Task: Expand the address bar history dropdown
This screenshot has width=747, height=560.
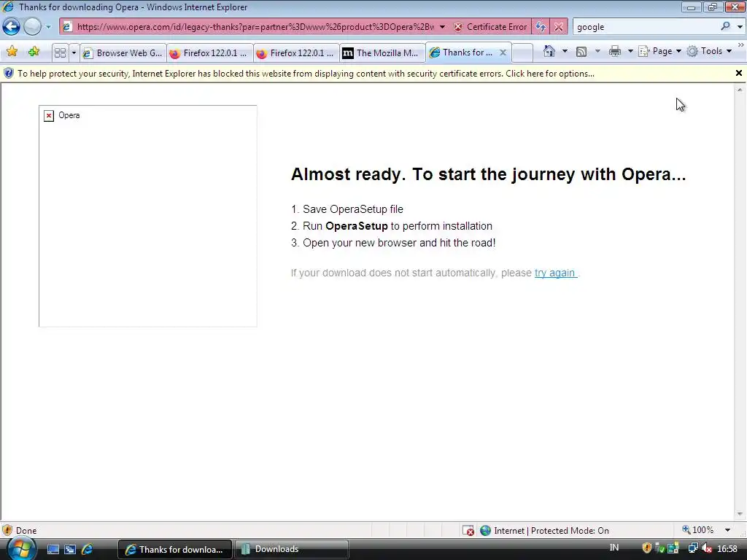Action: (x=443, y=27)
